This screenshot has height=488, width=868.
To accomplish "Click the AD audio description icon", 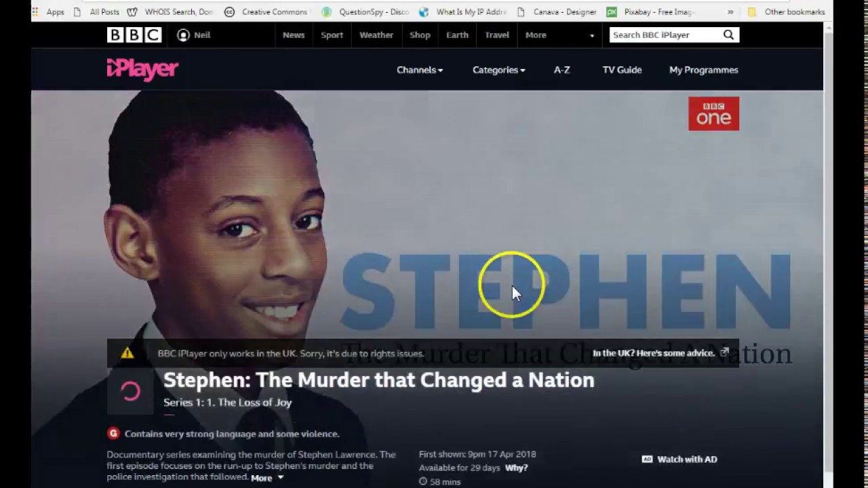I will coord(647,459).
